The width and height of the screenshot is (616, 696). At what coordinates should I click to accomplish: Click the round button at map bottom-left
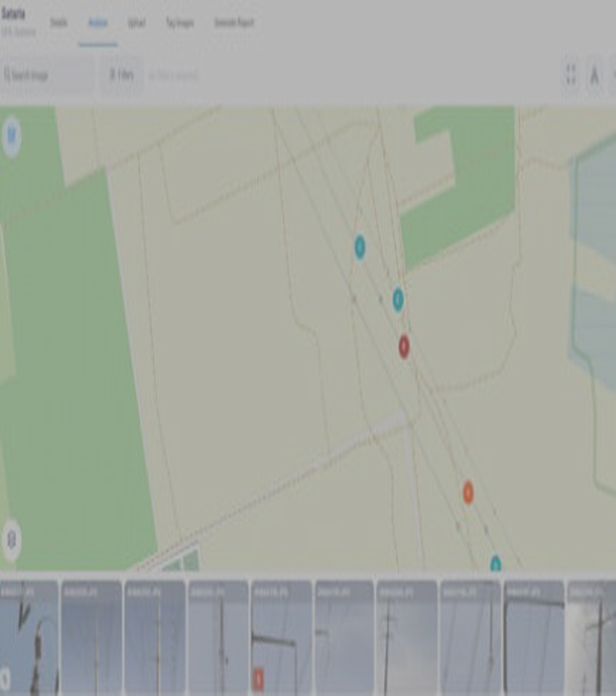click(11, 539)
